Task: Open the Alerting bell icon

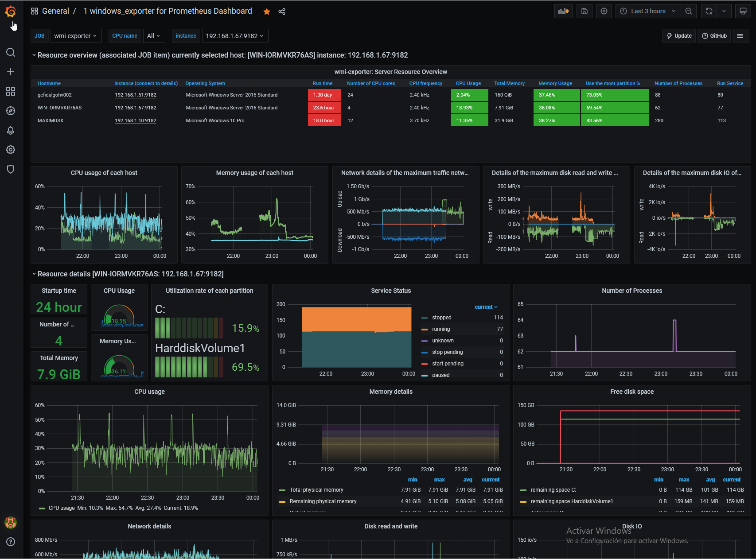Action: point(11,130)
